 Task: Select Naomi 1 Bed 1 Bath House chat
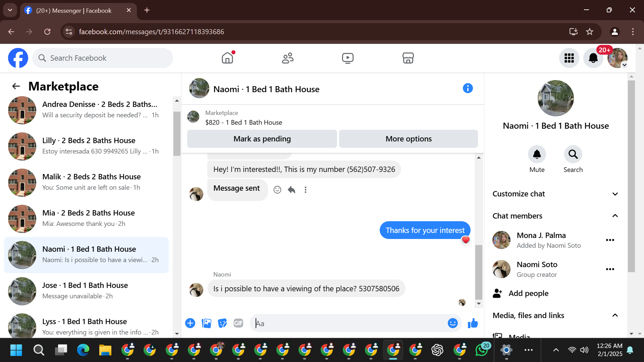point(87,255)
